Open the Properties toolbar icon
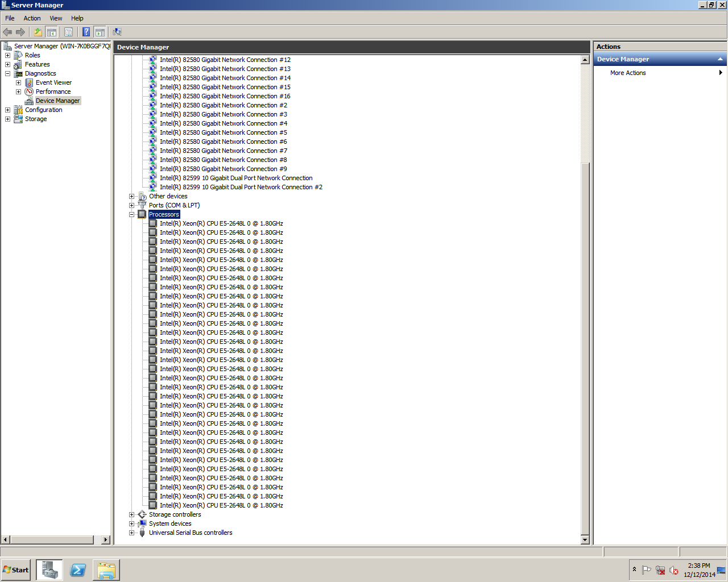The width and height of the screenshot is (728, 582). pyautogui.click(x=68, y=32)
